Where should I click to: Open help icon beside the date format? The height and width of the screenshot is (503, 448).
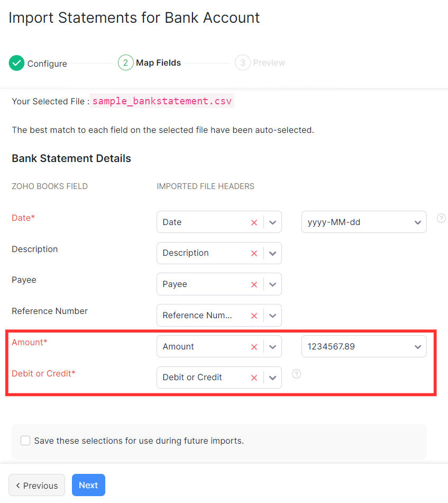442,218
